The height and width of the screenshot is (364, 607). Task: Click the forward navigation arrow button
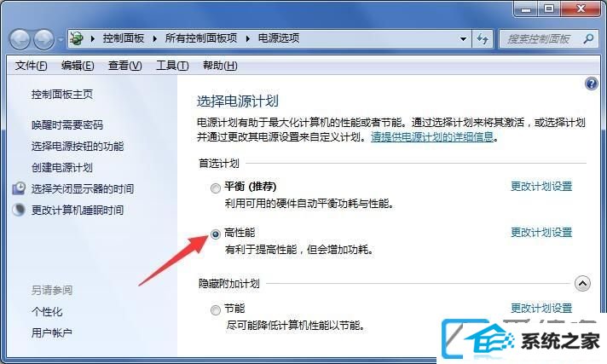(43, 39)
